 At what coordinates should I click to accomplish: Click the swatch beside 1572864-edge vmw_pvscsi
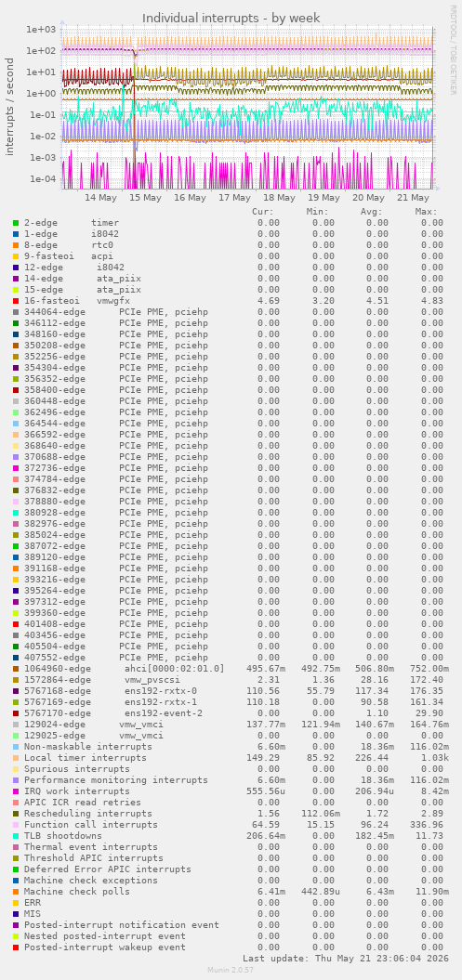click(x=16, y=680)
